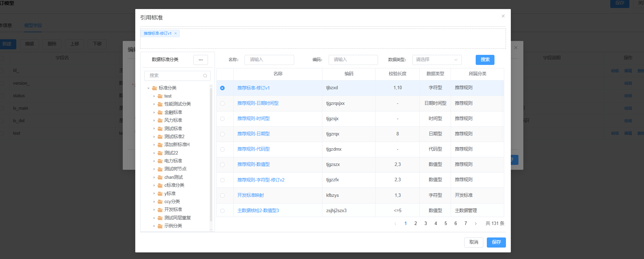This screenshot has width=644, height=259.
Task: Select the 测试22 tree item
Action: 171,153
